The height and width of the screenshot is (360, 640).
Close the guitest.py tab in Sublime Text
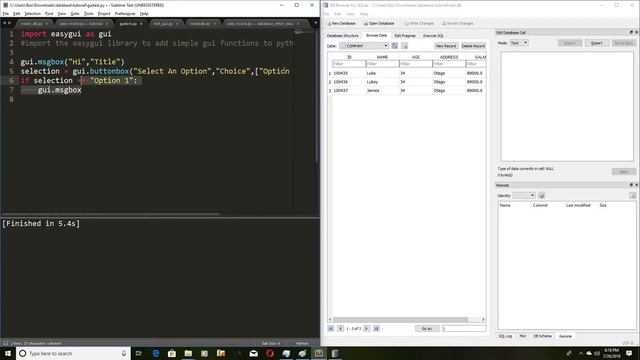pyautogui.click(x=141, y=24)
